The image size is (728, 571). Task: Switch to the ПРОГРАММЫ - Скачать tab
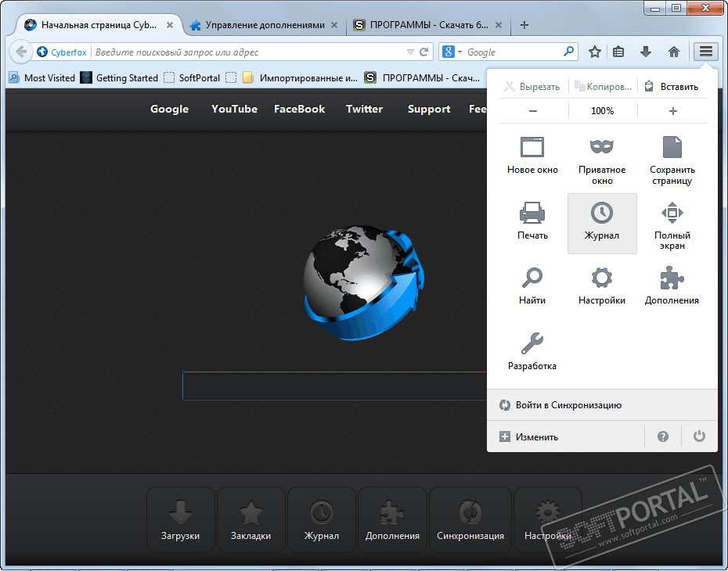pos(429,25)
